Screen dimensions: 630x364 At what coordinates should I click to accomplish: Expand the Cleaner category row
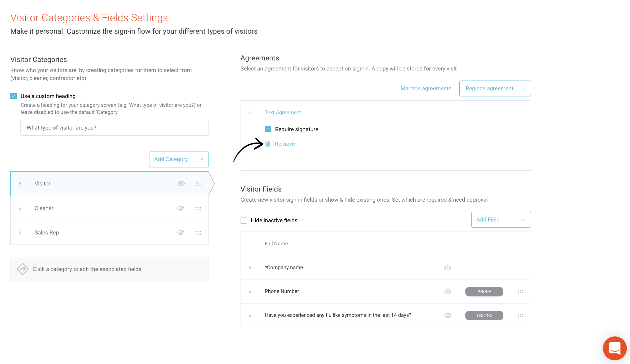tap(20, 208)
